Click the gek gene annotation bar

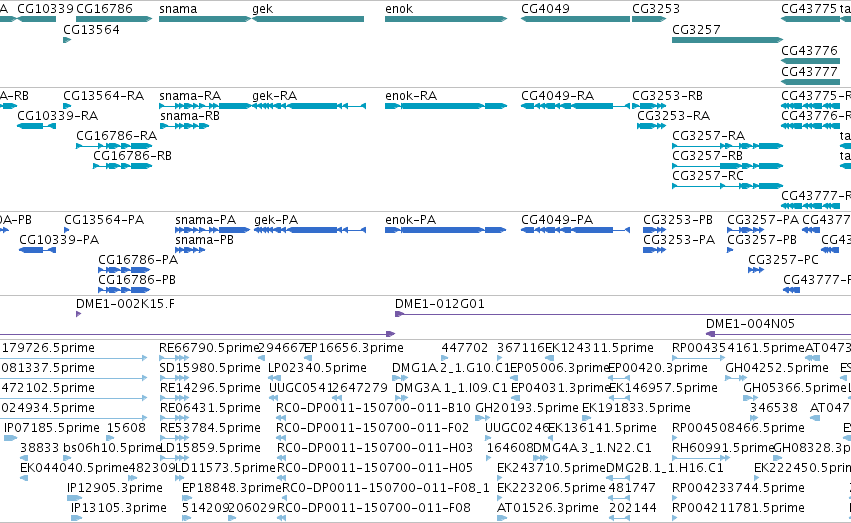pyautogui.click(x=308, y=19)
